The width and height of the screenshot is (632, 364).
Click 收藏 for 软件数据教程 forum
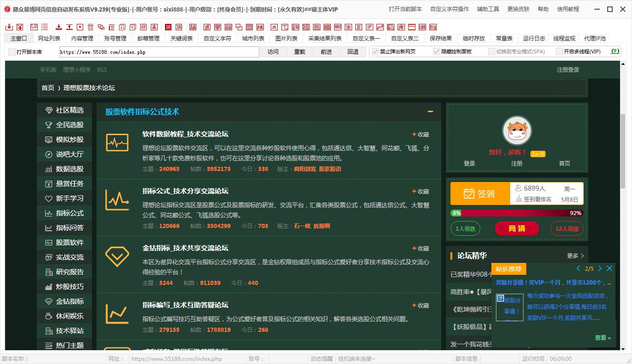tap(421, 134)
